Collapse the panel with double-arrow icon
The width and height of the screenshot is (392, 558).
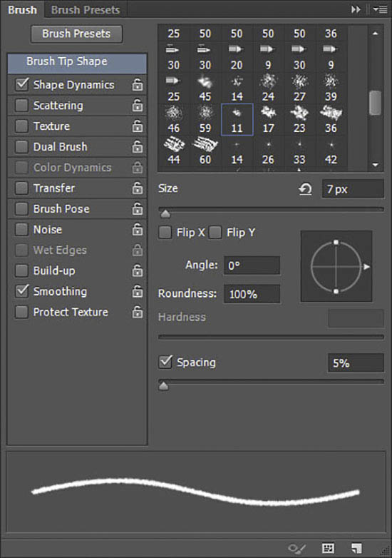(356, 9)
